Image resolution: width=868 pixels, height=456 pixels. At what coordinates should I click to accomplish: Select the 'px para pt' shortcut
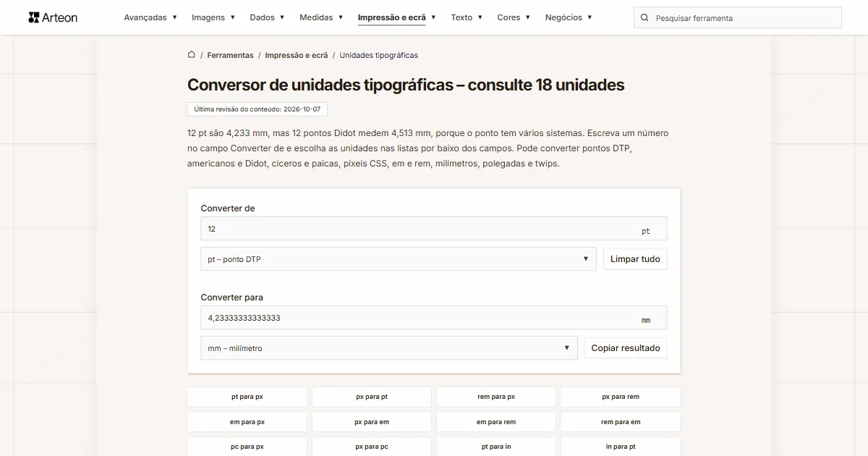[372, 397]
